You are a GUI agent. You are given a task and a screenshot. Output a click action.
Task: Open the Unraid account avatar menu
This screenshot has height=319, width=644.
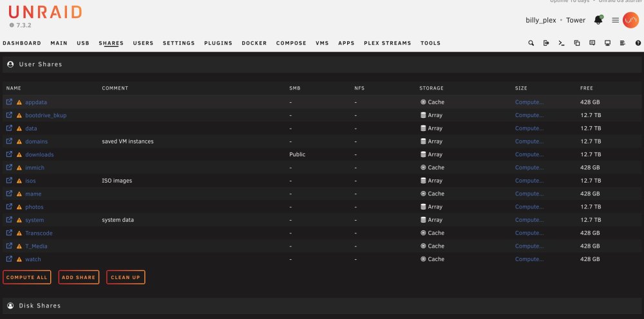coord(631,20)
